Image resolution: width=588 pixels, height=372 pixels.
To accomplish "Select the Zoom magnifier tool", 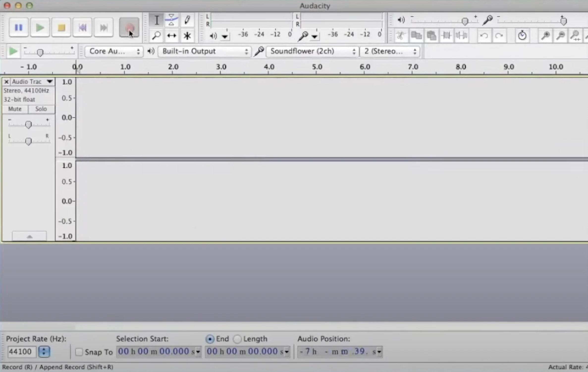I will [x=156, y=36].
